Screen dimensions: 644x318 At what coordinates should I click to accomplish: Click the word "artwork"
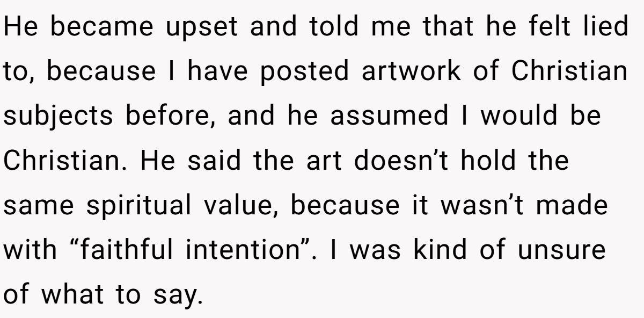(411, 71)
